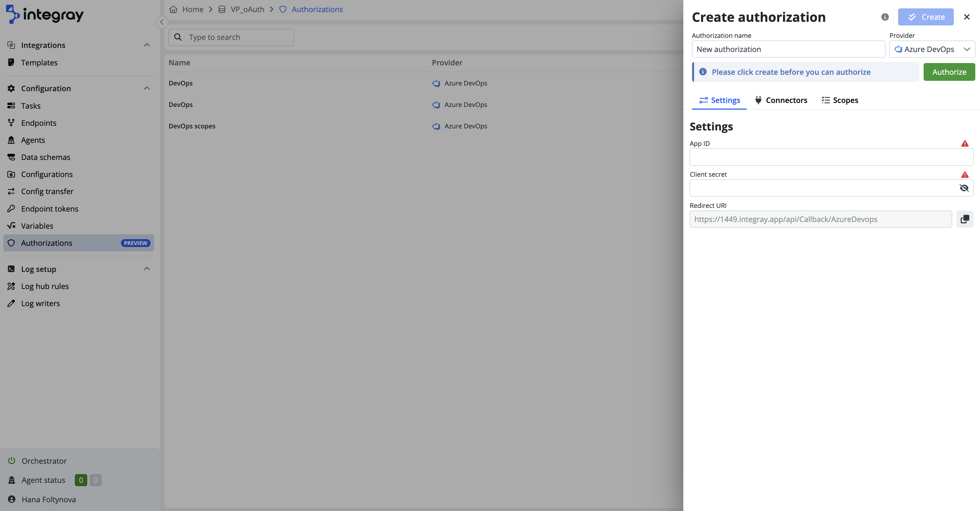Open the Variables sidebar item
Viewport: 980px width, 511px height.
tap(37, 225)
